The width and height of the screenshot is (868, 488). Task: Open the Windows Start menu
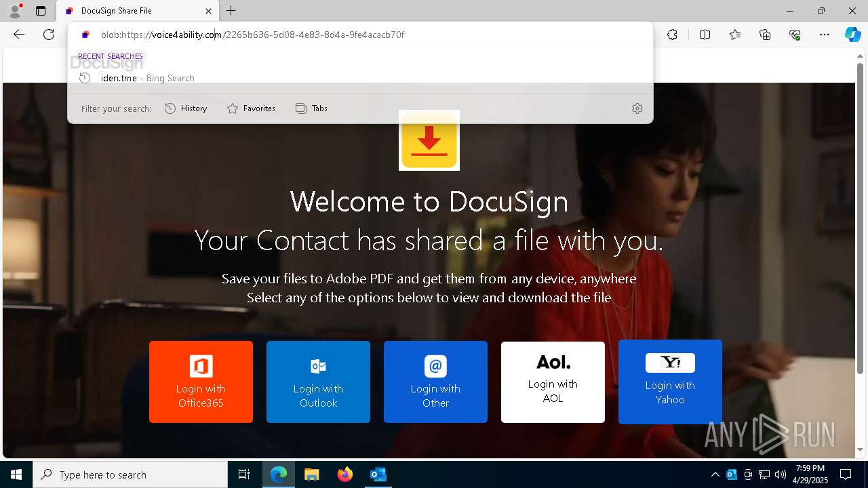pyautogui.click(x=16, y=474)
